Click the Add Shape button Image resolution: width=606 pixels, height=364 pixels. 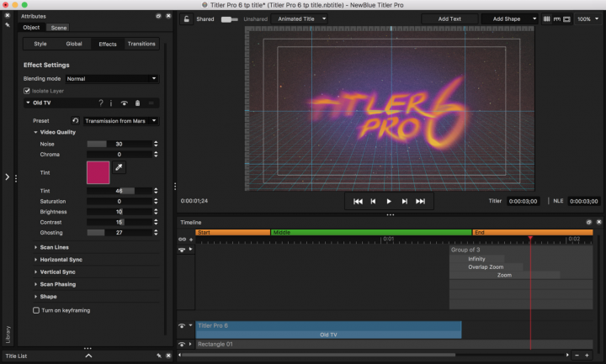[507, 18]
